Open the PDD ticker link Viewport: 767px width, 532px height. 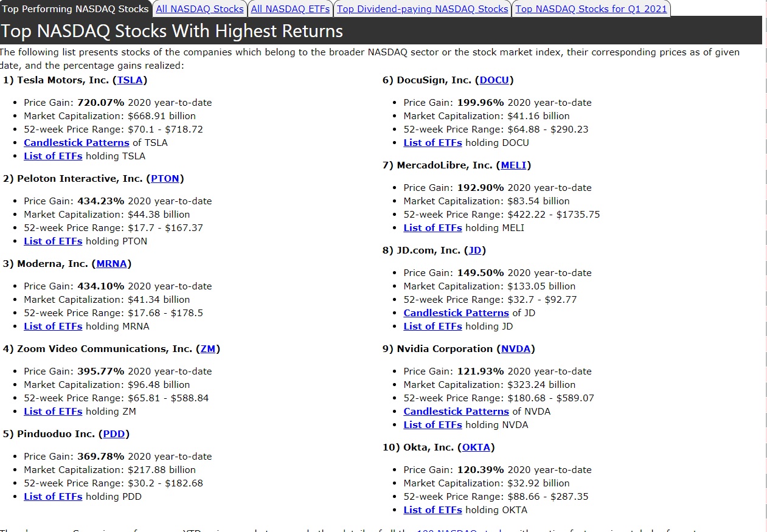click(114, 434)
